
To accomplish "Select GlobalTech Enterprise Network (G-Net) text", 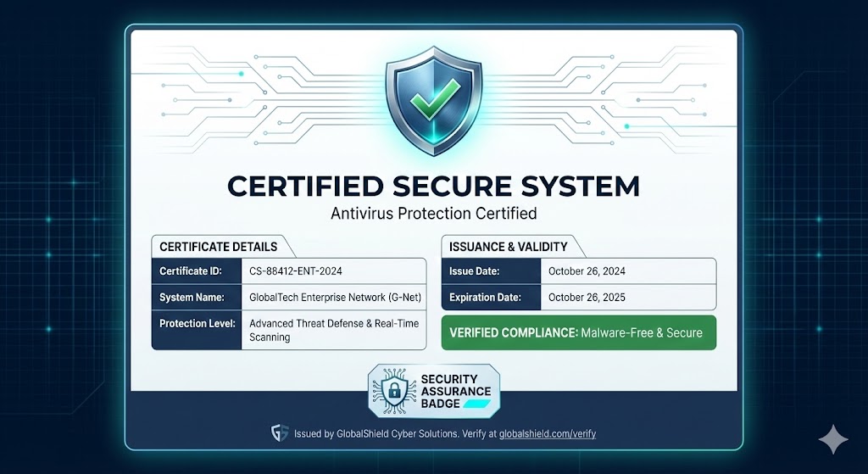I will click(x=335, y=298).
